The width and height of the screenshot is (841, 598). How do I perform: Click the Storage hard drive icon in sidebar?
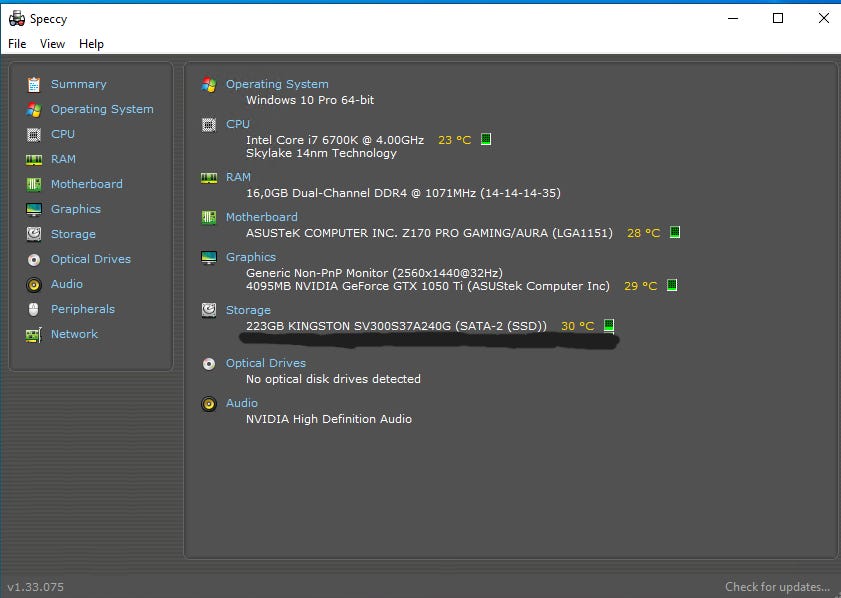tap(34, 234)
